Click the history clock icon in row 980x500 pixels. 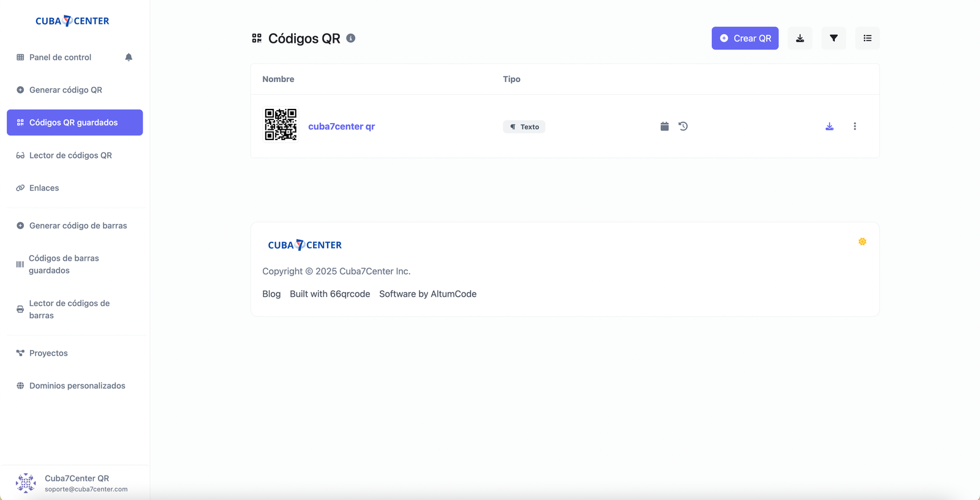[x=683, y=126]
